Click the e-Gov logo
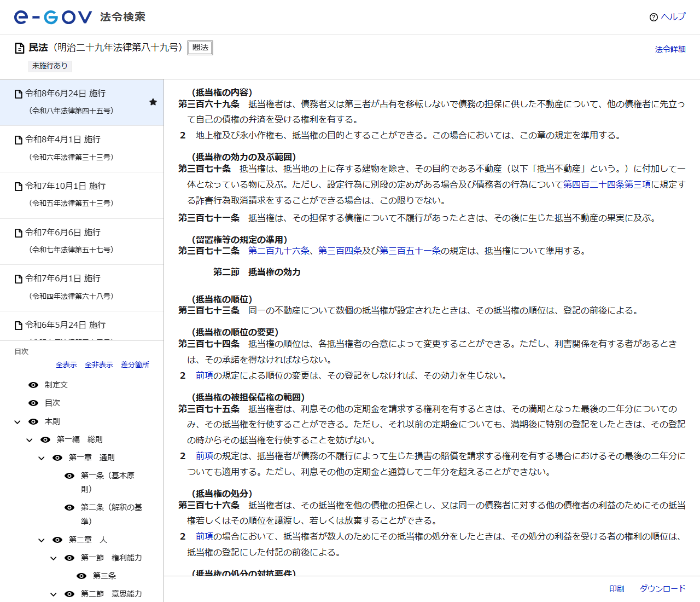Screen dimensions: 700x602 click(x=53, y=17)
